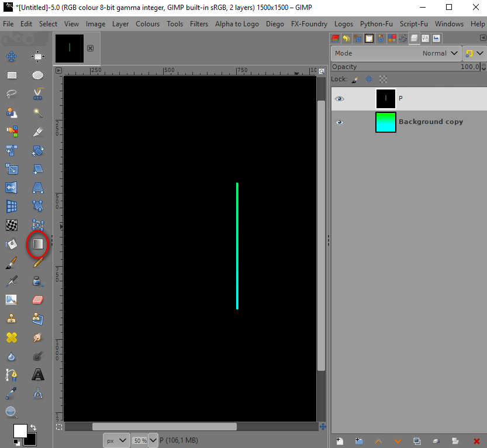Select the Paths tool
The image size is (487, 448).
tap(11, 374)
